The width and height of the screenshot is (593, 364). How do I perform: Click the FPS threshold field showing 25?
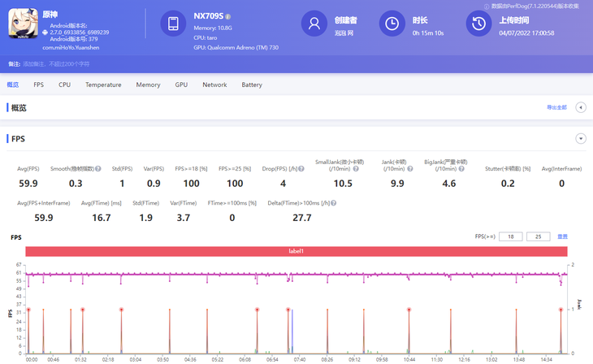538,236
